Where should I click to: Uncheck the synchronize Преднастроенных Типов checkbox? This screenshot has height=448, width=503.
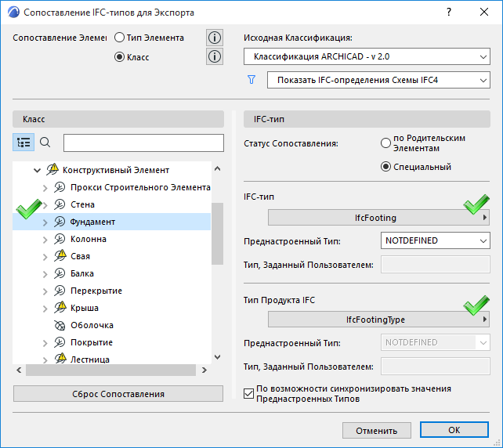[250, 394]
